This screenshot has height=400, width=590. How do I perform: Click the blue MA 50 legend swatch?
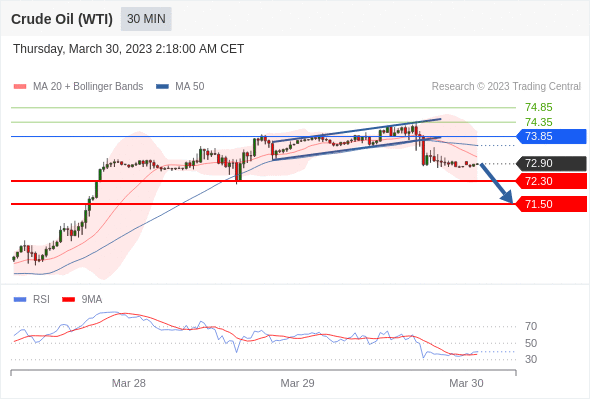[162, 87]
